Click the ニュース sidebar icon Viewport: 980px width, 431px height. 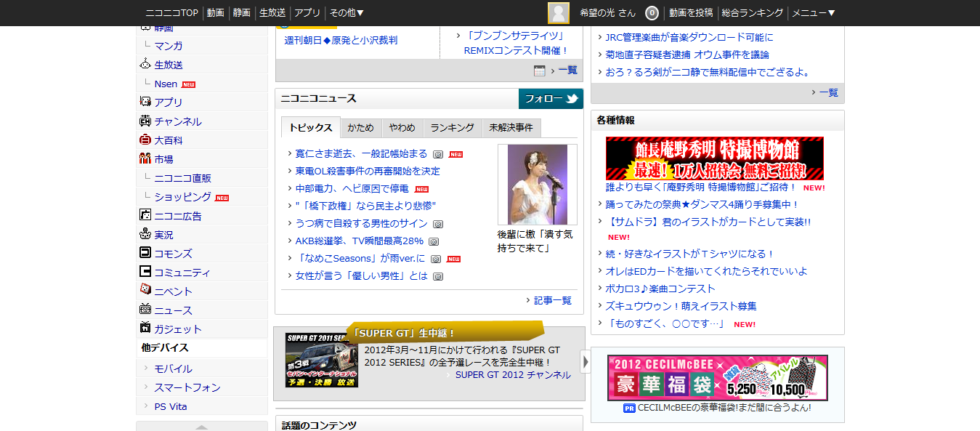click(145, 310)
